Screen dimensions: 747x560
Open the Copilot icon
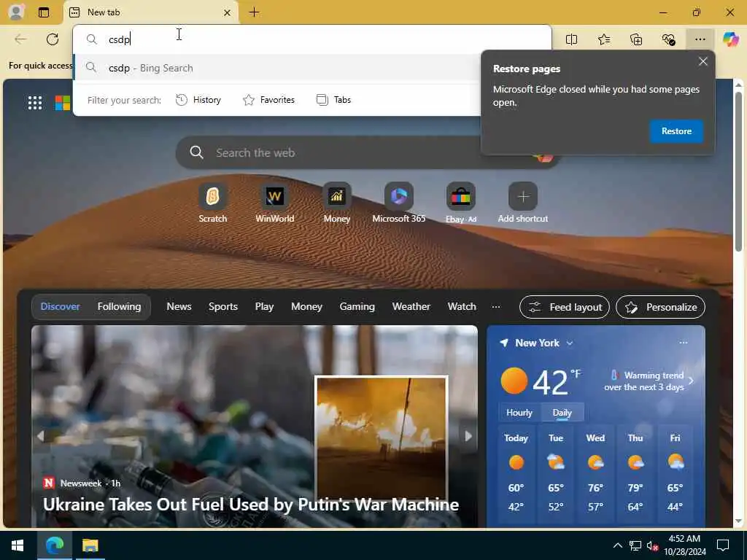coord(730,39)
